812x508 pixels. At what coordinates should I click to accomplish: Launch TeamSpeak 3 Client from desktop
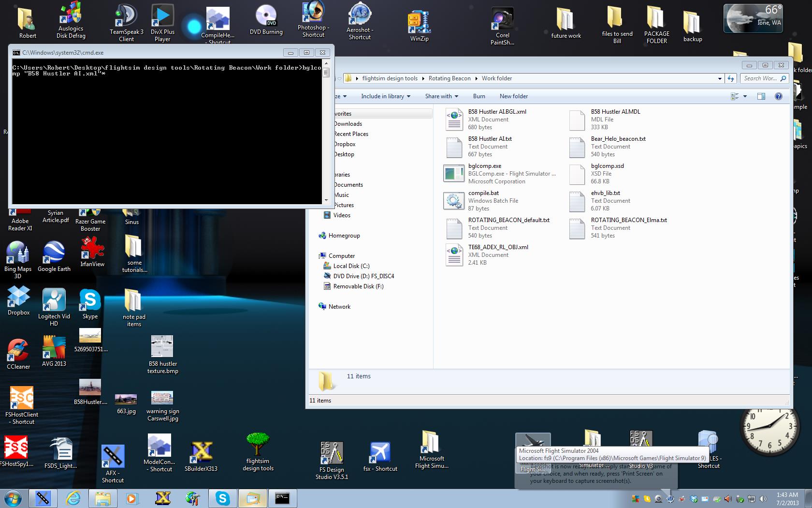tap(126, 23)
